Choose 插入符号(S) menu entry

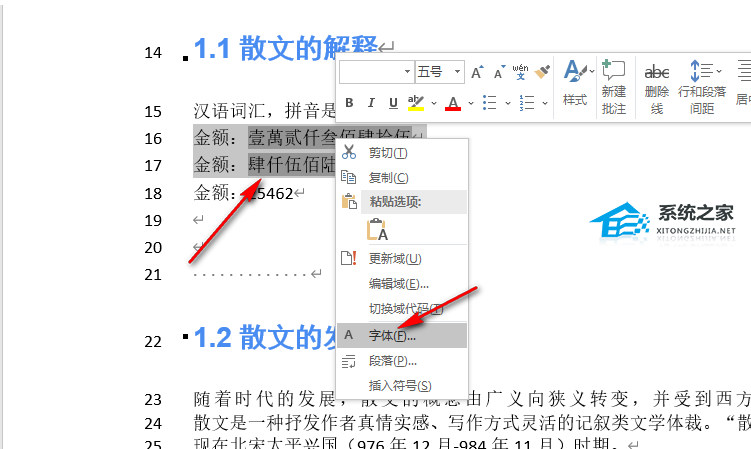(x=402, y=385)
